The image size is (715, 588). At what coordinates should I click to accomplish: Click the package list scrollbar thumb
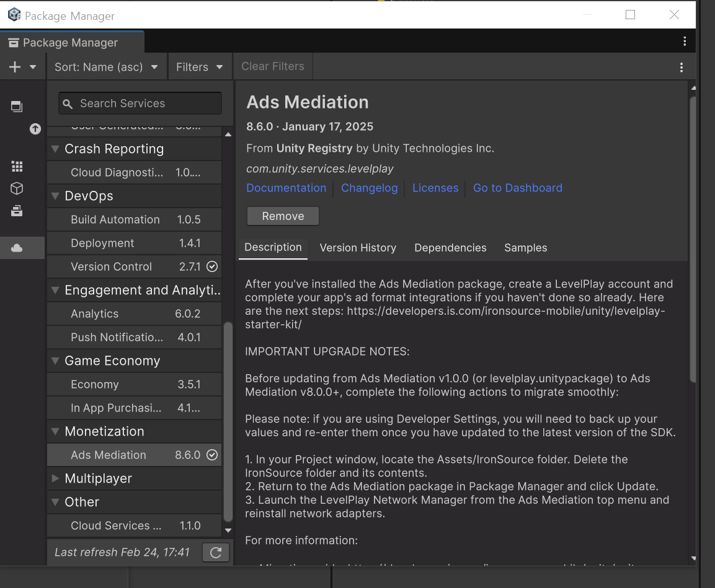click(228, 422)
